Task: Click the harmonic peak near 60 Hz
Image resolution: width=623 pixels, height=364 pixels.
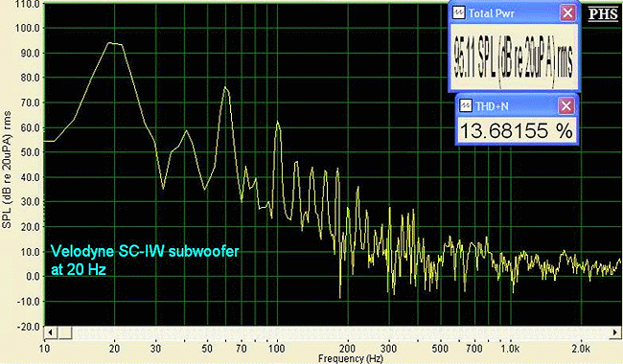Action: (225, 88)
